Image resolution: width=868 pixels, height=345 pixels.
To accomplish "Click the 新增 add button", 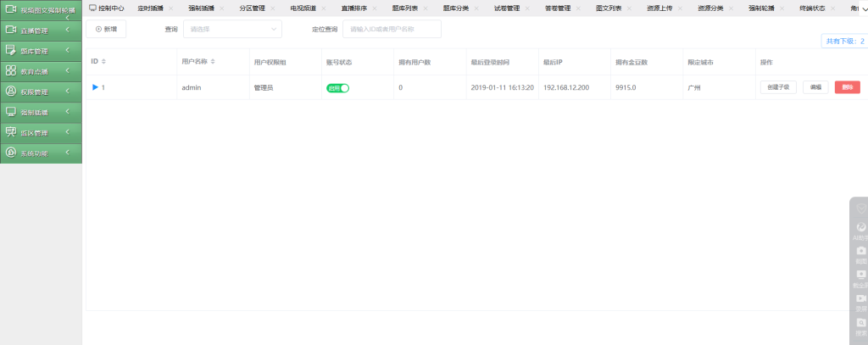I will (x=106, y=29).
